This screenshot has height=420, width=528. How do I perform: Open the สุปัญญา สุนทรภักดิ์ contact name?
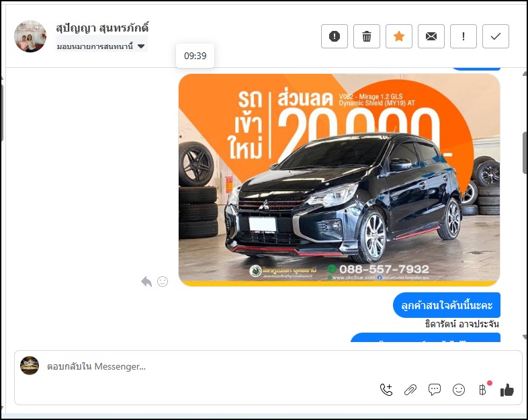tap(102, 28)
